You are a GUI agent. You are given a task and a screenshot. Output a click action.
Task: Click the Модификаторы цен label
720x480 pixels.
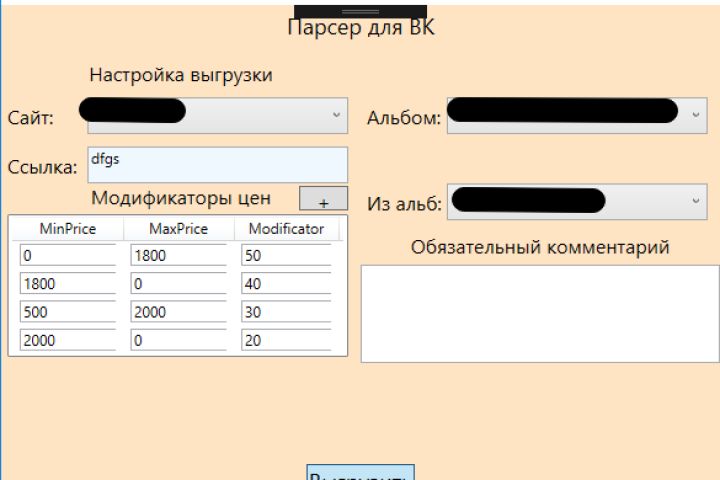[181, 198]
